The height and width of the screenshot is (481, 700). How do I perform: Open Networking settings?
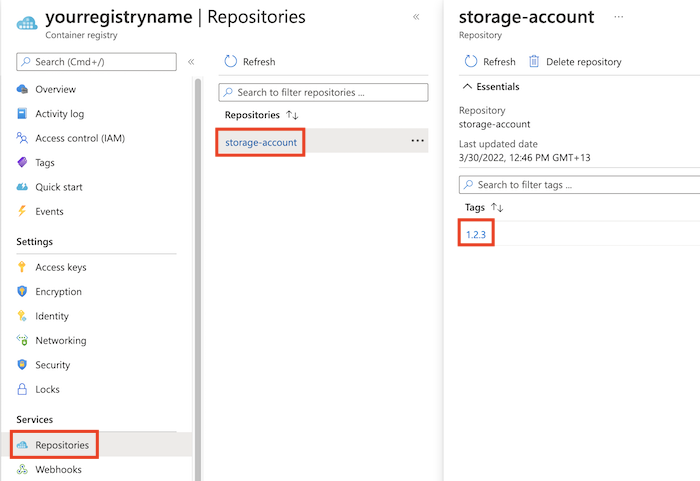click(61, 340)
